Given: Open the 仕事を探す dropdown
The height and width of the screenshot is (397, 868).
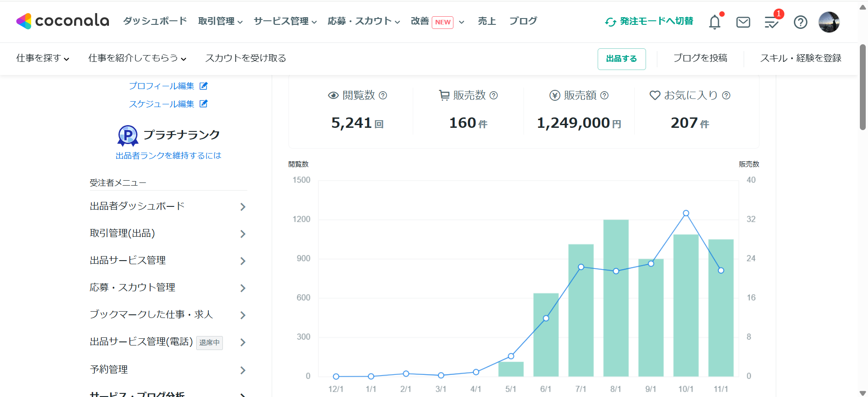Looking at the screenshot, I should tap(42, 58).
